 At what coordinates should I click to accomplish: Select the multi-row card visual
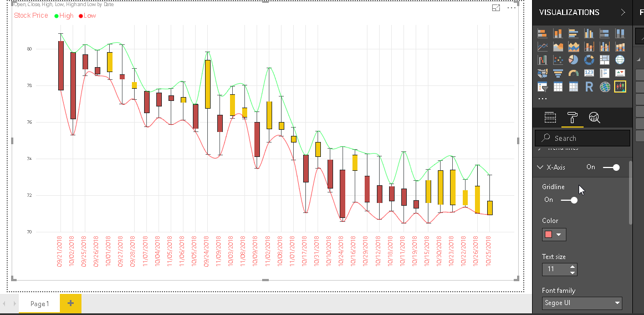[604, 73]
